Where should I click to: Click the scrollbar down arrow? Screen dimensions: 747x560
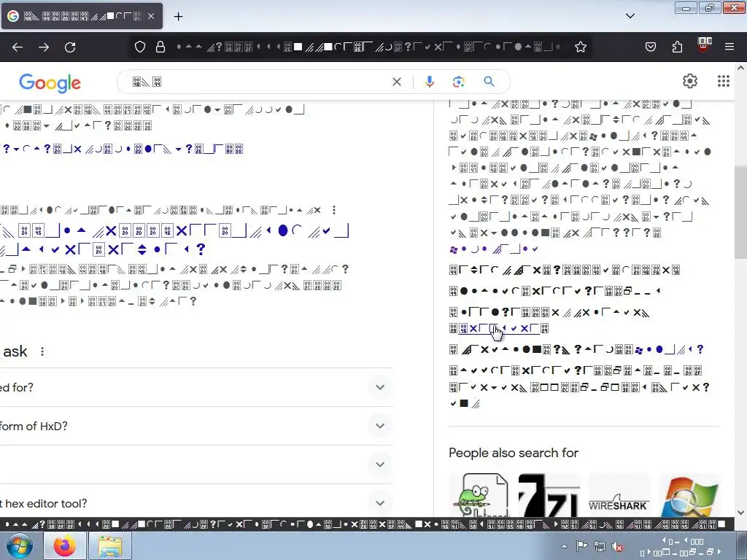[x=741, y=513]
